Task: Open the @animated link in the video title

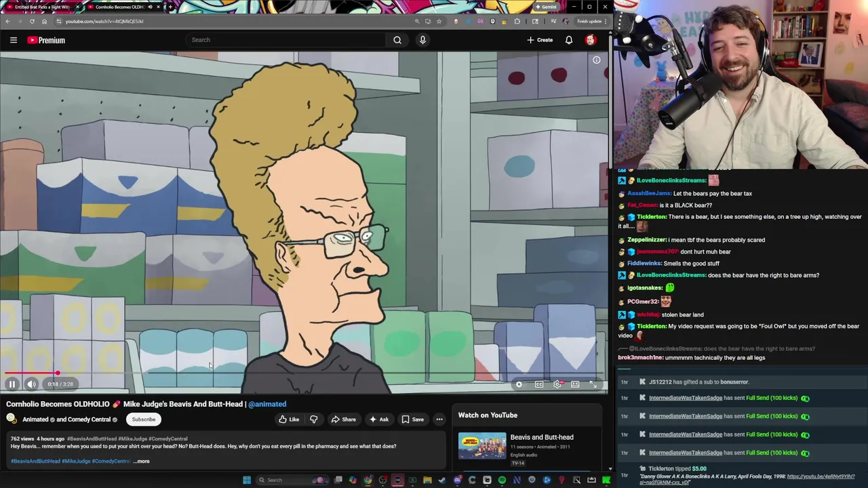Action: click(267, 404)
